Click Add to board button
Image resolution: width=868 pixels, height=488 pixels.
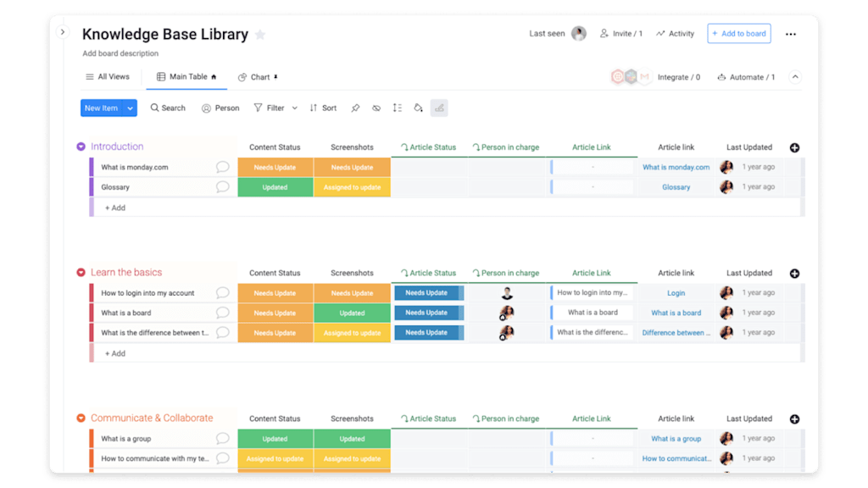coord(739,34)
